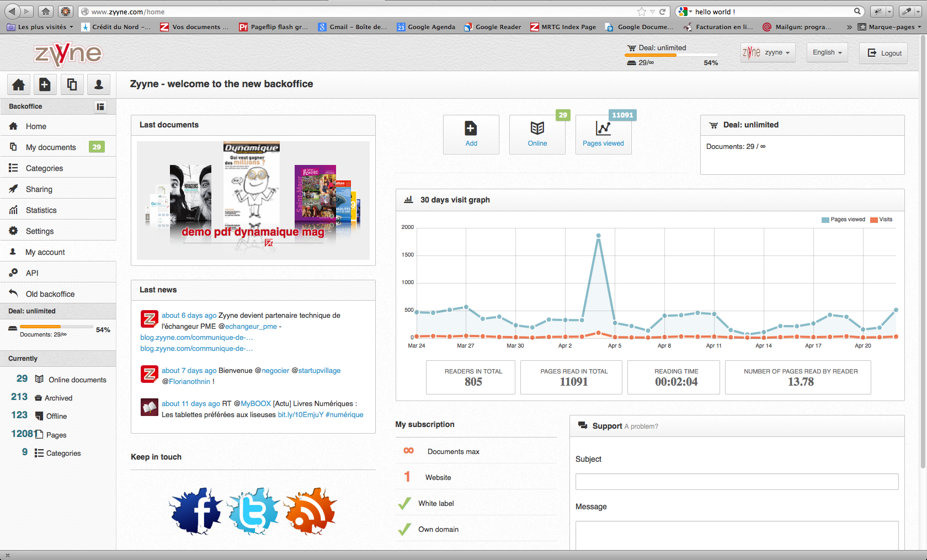Open the Pages viewed tile
The height and width of the screenshot is (560, 927).
point(603,135)
